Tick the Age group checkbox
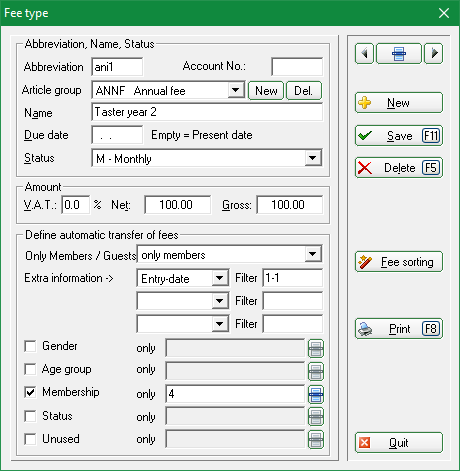 tap(30, 369)
